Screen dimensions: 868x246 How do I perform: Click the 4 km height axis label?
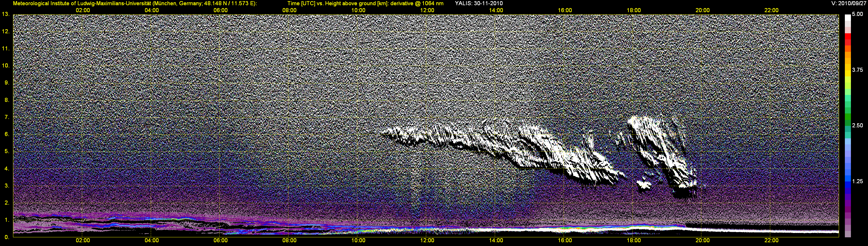pyautogui.click(x=7, y=168)
